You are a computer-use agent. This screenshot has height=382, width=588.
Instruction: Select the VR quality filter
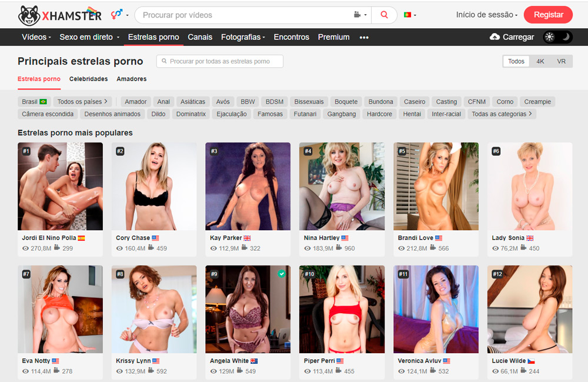(561, 61)
